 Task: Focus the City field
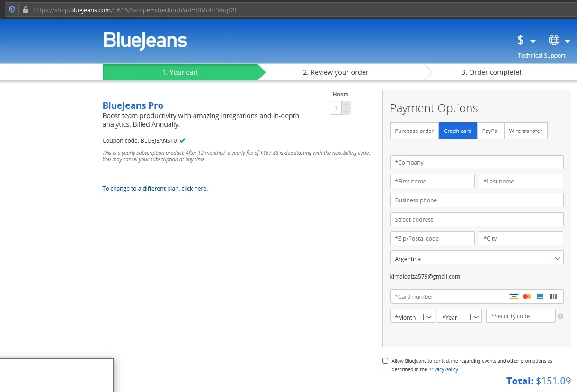coord(521,238)
